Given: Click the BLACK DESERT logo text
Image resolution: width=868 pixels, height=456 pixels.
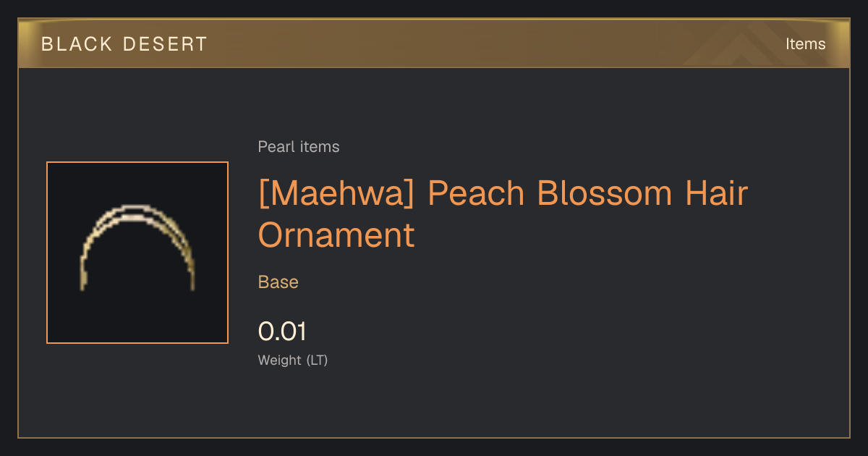Looking at the screenshot, I should coord(124,44).
